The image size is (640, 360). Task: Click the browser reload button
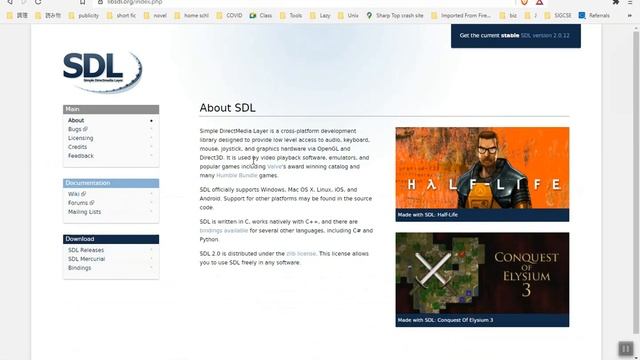(38, 2)
